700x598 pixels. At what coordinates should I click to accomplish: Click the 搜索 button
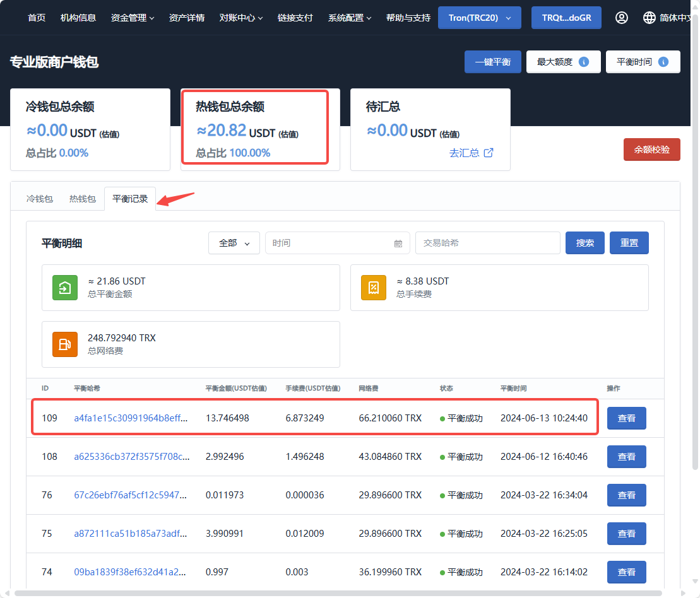[585, 243]
